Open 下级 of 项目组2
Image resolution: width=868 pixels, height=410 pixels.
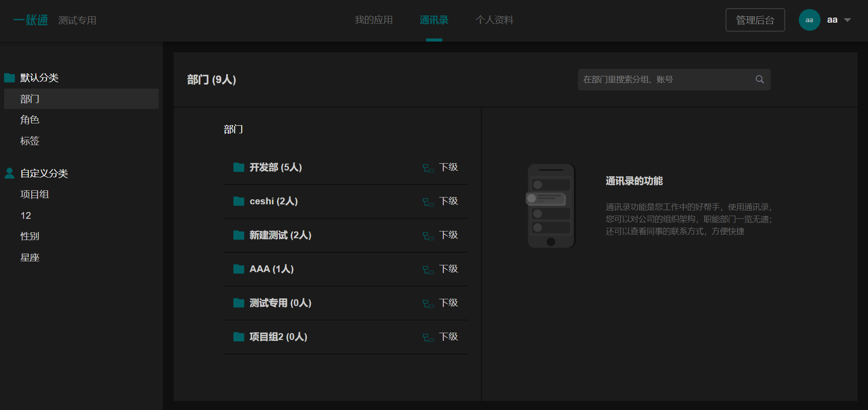click(448, 337)
